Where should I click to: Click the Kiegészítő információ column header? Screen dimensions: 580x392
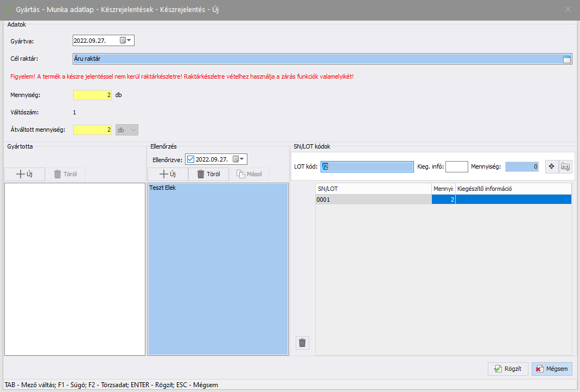[513, 189]
